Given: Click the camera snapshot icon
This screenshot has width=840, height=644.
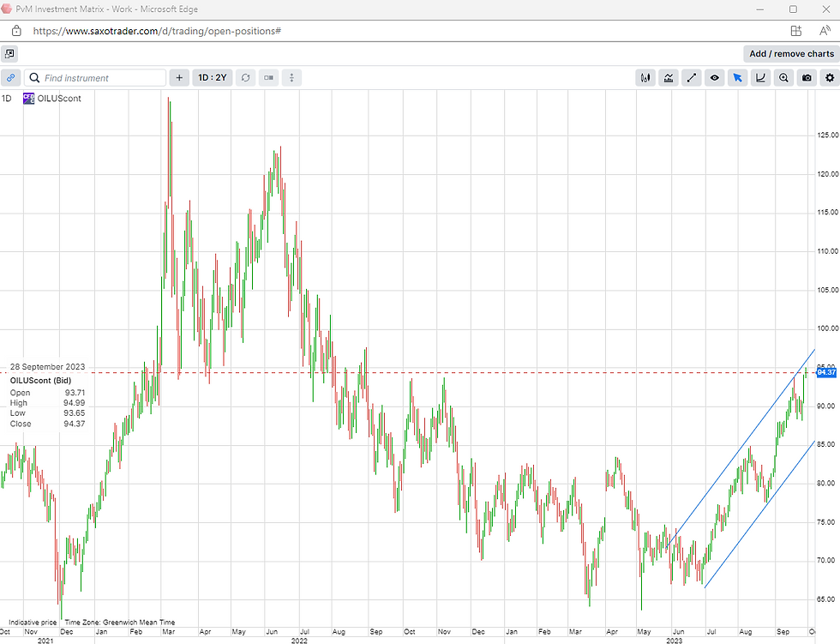Looking at the screenshot, I should coord(807,78).
